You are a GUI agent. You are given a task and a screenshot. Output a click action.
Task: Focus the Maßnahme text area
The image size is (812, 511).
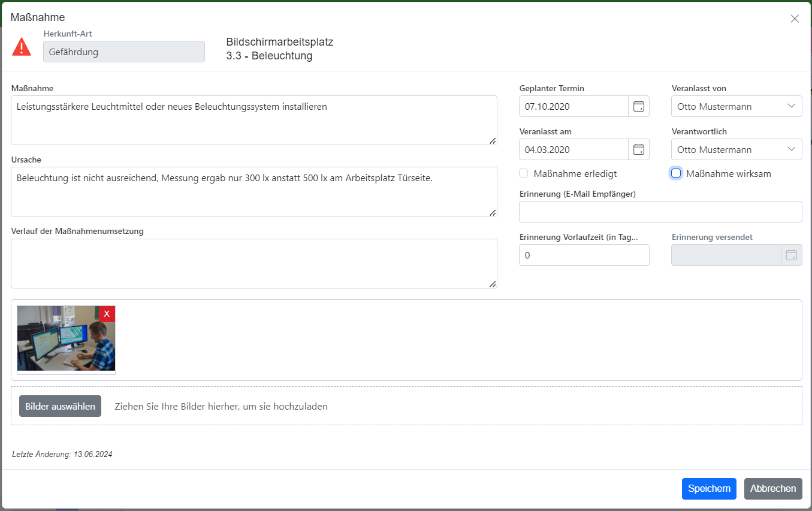[254, 121]
